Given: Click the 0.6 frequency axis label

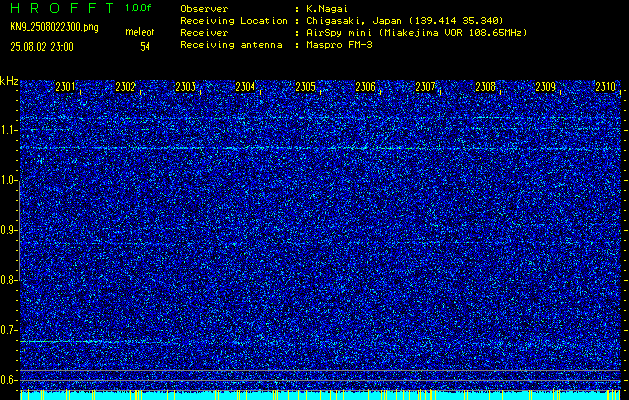Looking at the screenshot, I should 9,380.
